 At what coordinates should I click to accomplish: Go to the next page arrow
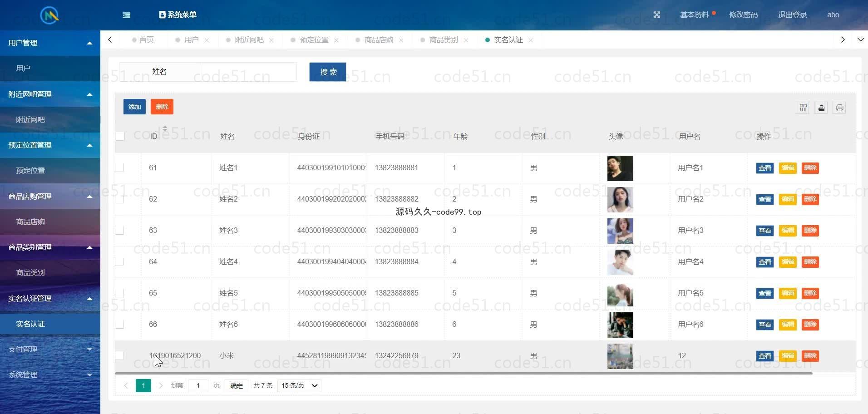tap(160, 385)
